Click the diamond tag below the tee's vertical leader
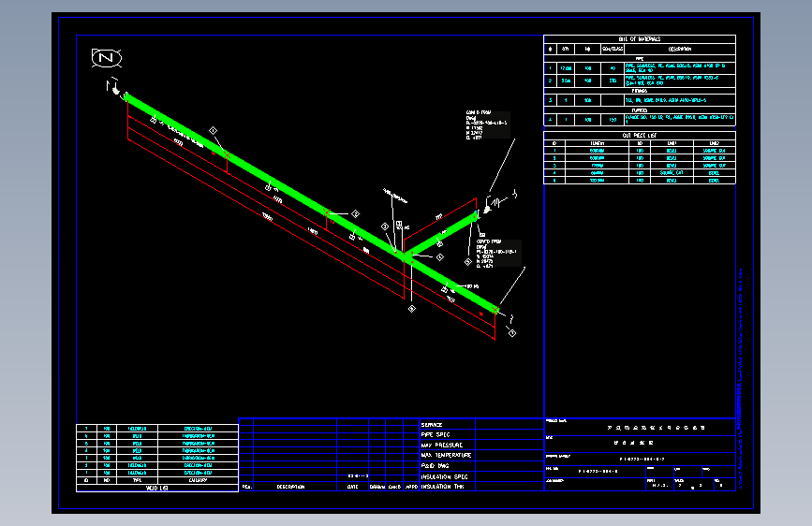812x526 pixels. click(x=412, y=309)
